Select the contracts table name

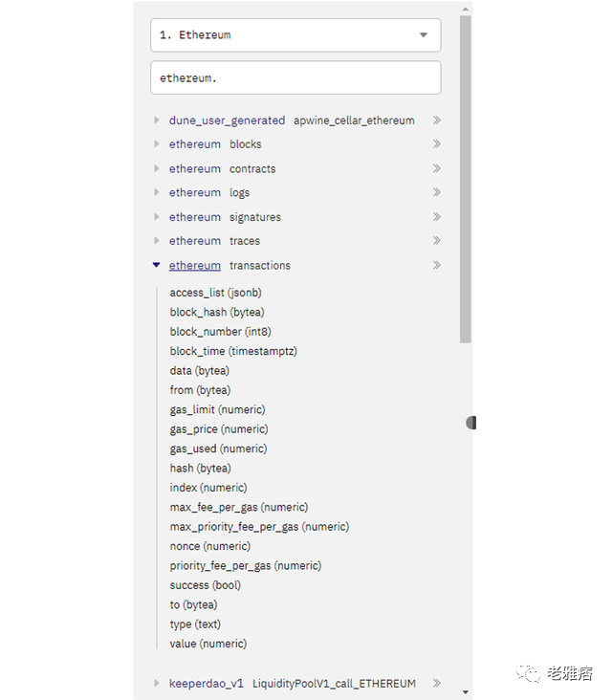(252, 168)
